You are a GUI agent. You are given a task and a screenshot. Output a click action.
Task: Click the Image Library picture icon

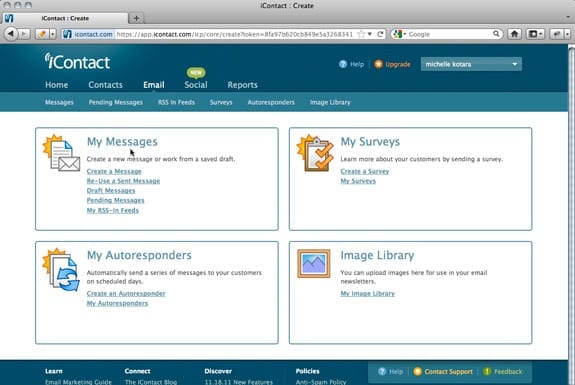coord(314,264)
